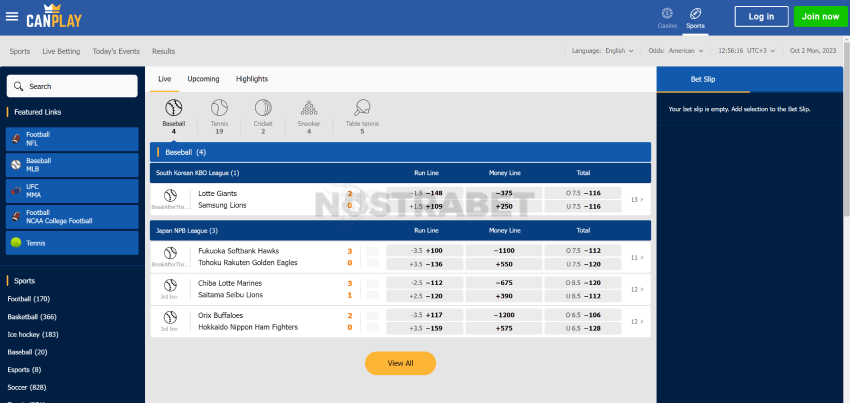Viewport: 850px width, 403px height.
Task: Select the Baseball live sport icon
Action: pyautogui.click(x=173, y=107)
